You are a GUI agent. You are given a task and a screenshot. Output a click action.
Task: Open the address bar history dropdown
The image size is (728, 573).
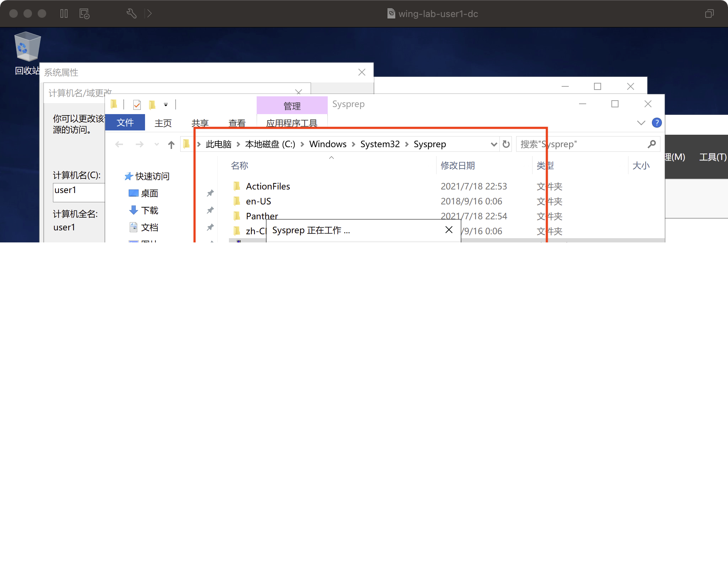[x=494, y=144]
